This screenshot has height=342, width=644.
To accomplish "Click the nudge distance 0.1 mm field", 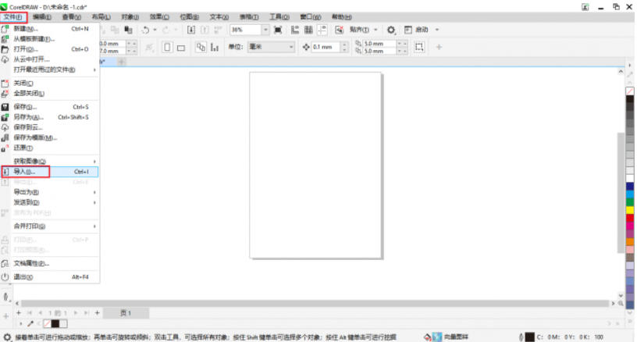I will [322, 47].
